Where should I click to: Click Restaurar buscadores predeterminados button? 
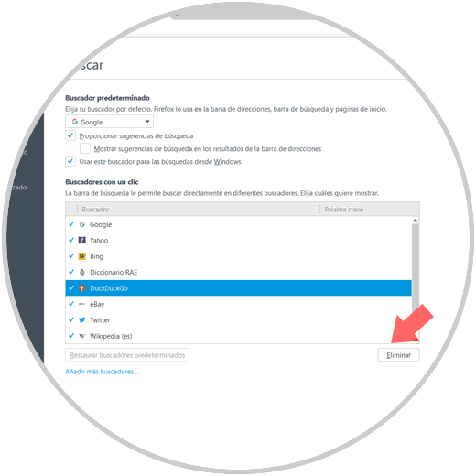point(127,355)
